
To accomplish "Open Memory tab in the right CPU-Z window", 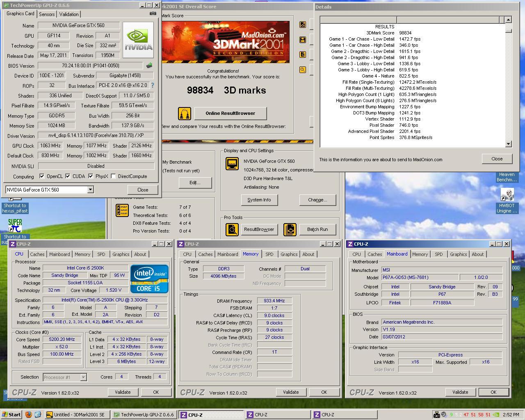I will (420, 254).
